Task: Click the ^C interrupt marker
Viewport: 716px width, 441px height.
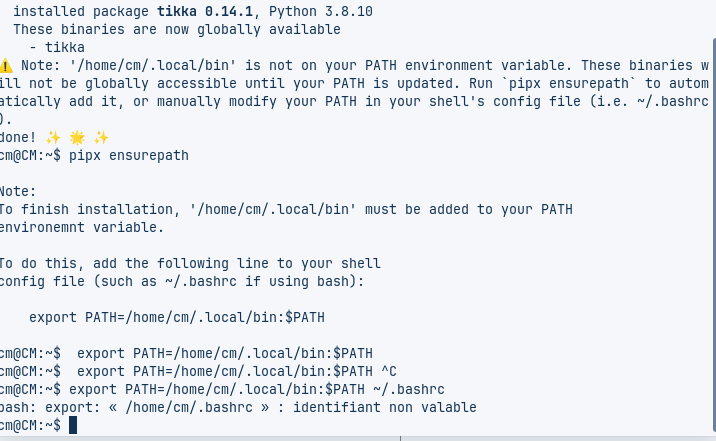Action: (x=389, y=371)
